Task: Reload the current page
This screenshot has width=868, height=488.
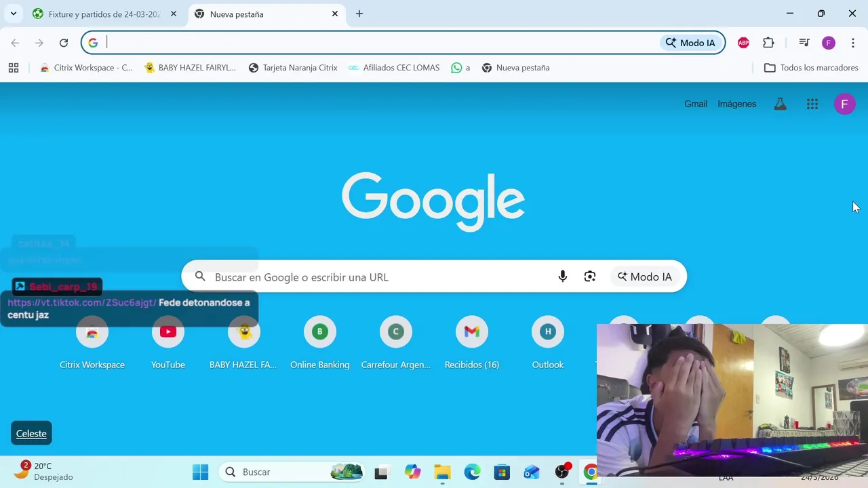Action: pyautogui.click(x=64, y=43)
